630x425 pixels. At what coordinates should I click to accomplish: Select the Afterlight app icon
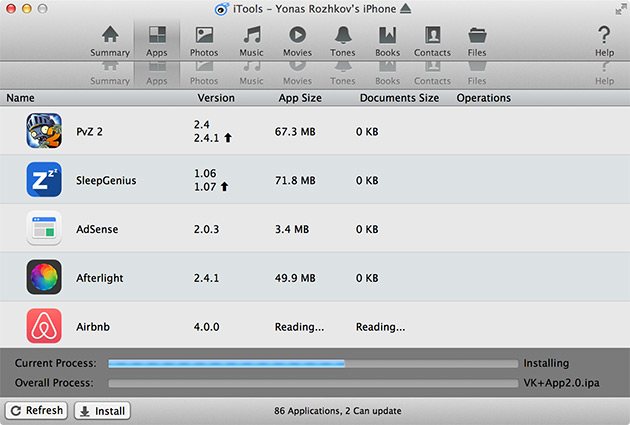(x=44, y=277)
